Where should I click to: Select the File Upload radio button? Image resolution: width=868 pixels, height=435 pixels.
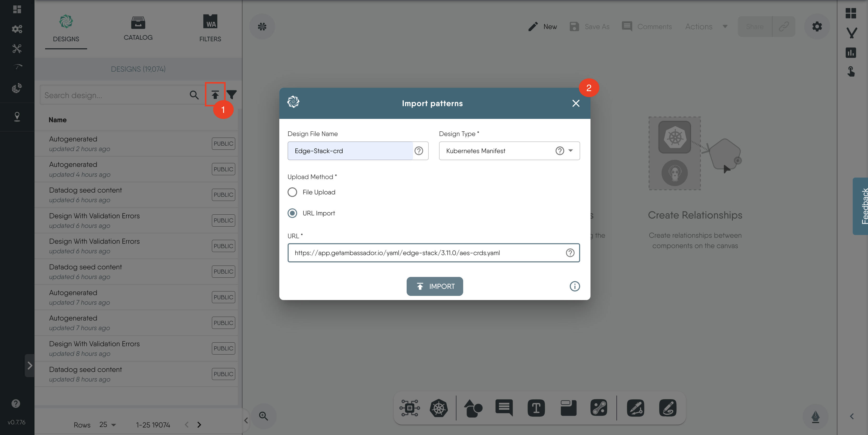[292, 192]
